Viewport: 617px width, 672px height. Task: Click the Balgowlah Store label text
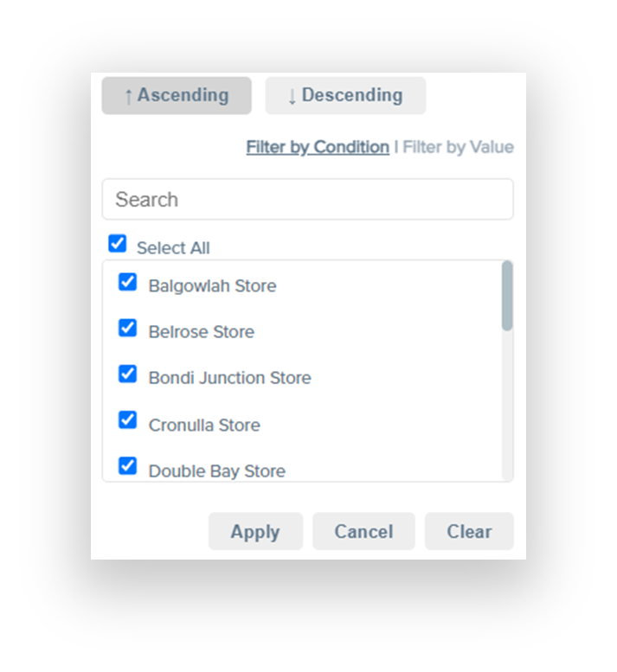(212, 286)
